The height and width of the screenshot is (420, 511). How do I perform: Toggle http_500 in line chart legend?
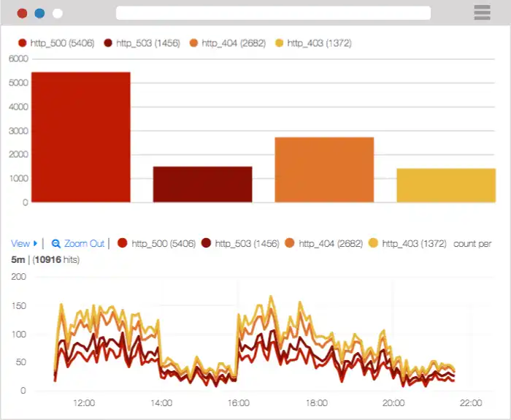point(157,243)
